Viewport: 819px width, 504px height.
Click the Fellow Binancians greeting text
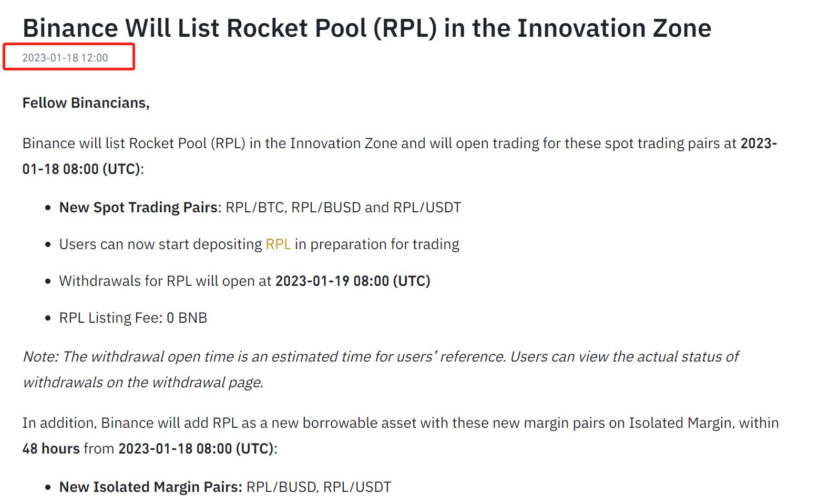coord(86,103)
